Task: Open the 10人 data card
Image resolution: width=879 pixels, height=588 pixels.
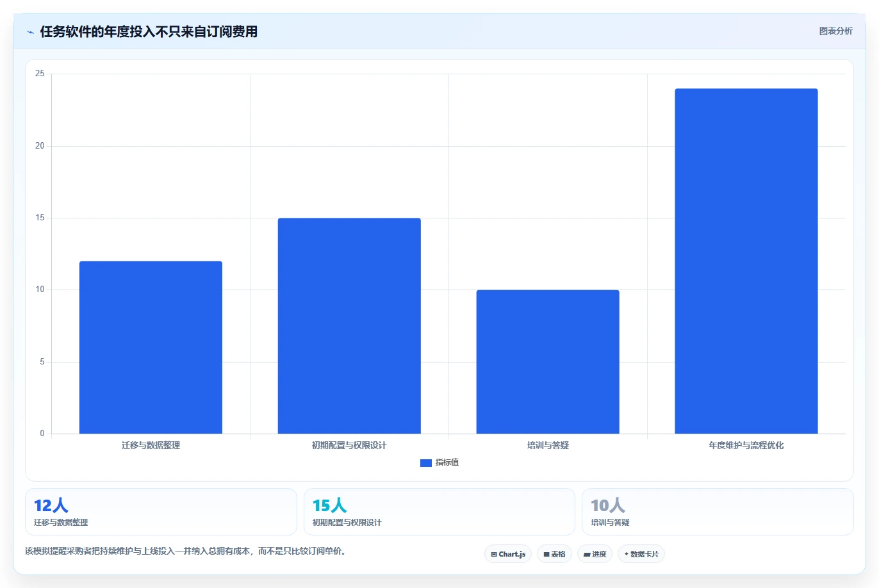Action: click(x=718, y=512)
